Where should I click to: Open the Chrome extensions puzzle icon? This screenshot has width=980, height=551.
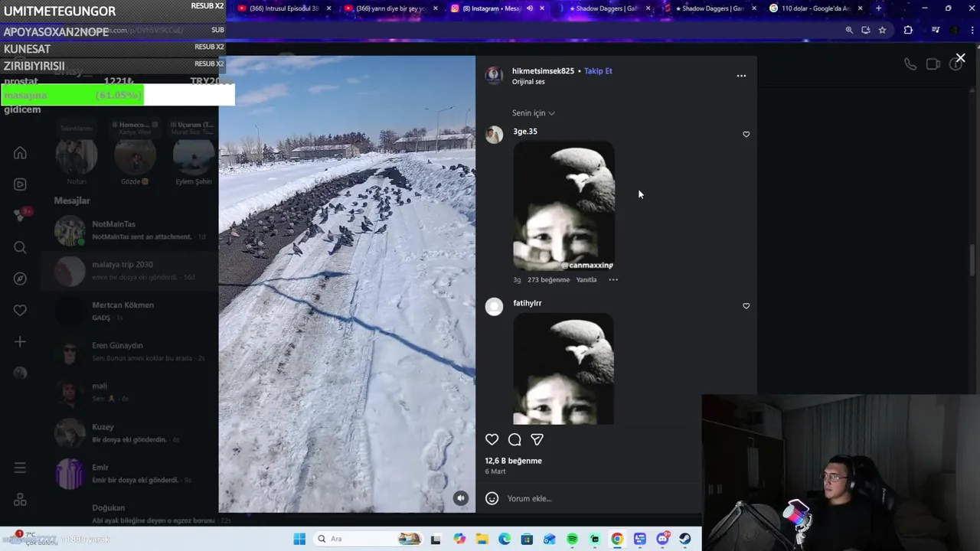click(908, 30)
